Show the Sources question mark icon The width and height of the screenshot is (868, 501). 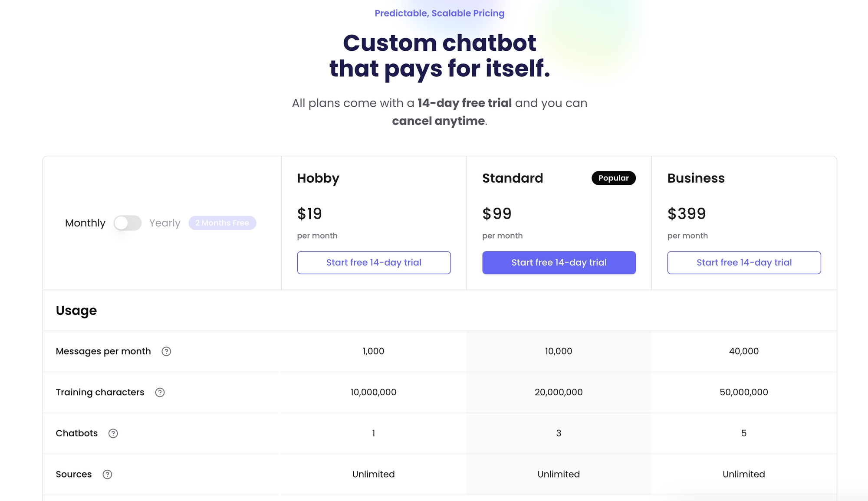[x=107, y=474]
